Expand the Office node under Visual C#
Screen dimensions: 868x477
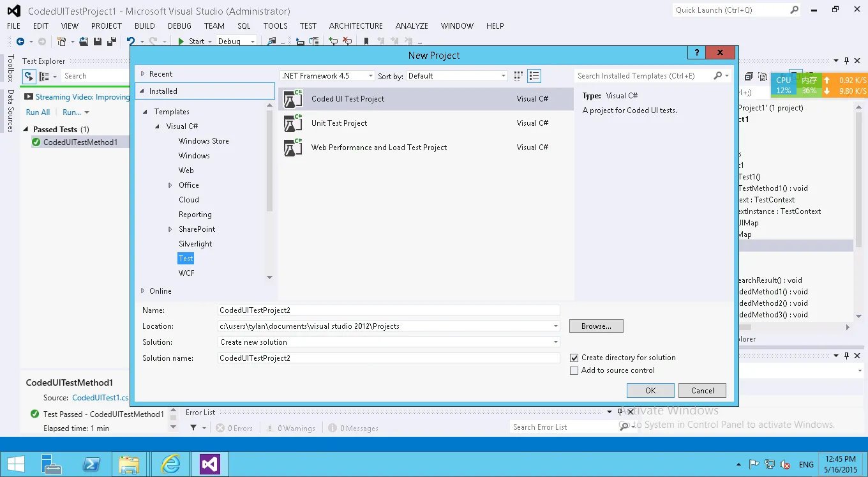pyautogui.click(x=170, y=185)
